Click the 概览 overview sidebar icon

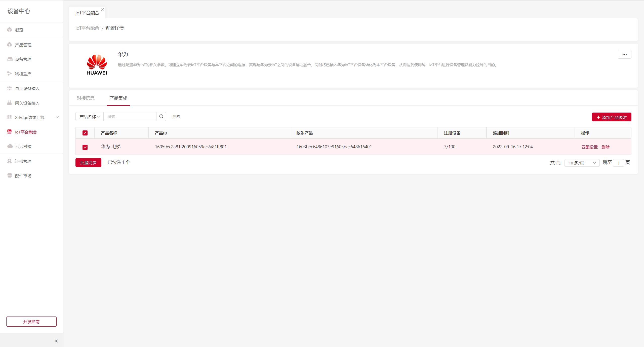[x=10, y=30]
